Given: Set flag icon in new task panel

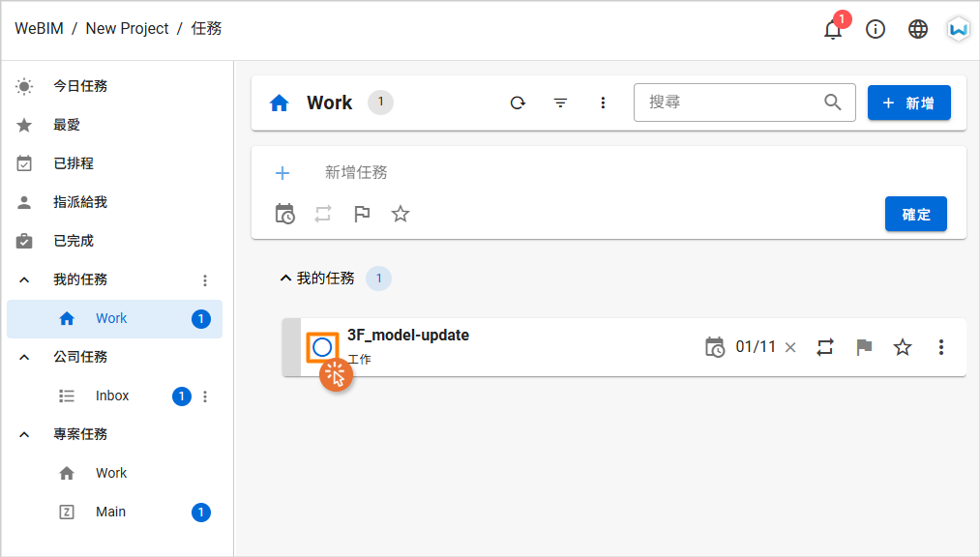Looking at the screenshot, I should [x=362, y=214].
